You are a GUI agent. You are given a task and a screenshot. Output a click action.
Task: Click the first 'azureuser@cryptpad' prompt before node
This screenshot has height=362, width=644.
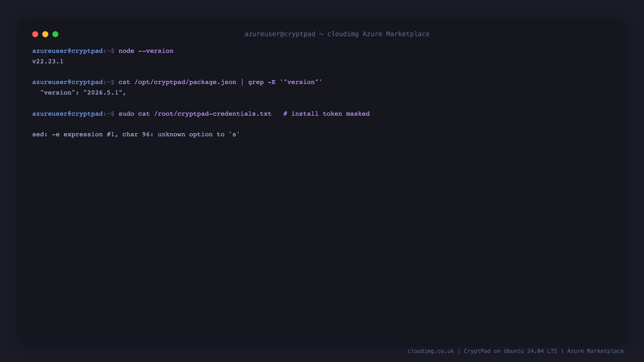pos(67,51)
